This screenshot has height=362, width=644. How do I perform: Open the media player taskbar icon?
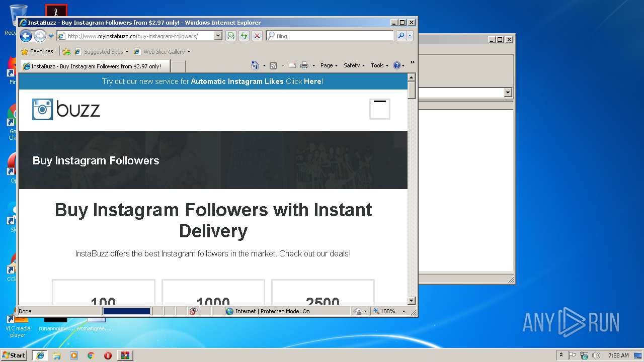[x=74, y=355]
